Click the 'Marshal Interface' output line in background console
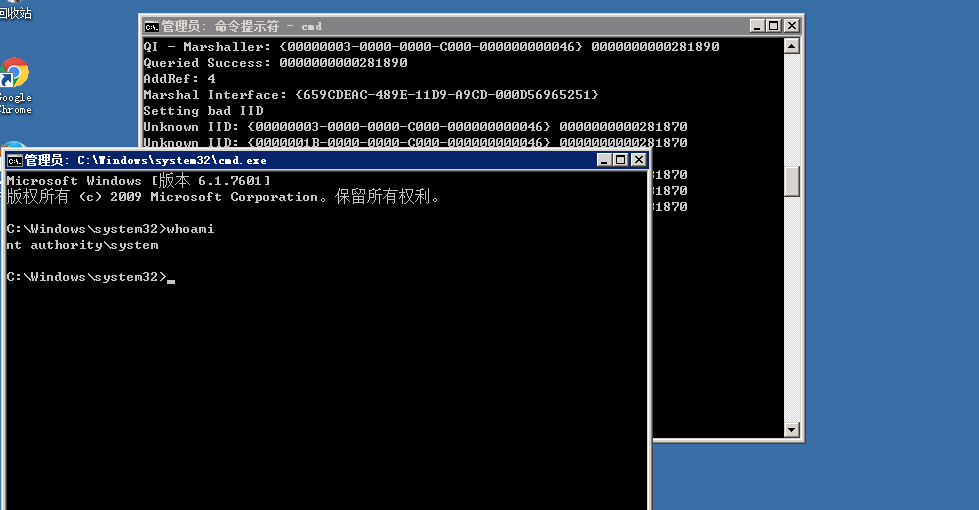Viewport: 979px width, 510px height. point(370,95)
